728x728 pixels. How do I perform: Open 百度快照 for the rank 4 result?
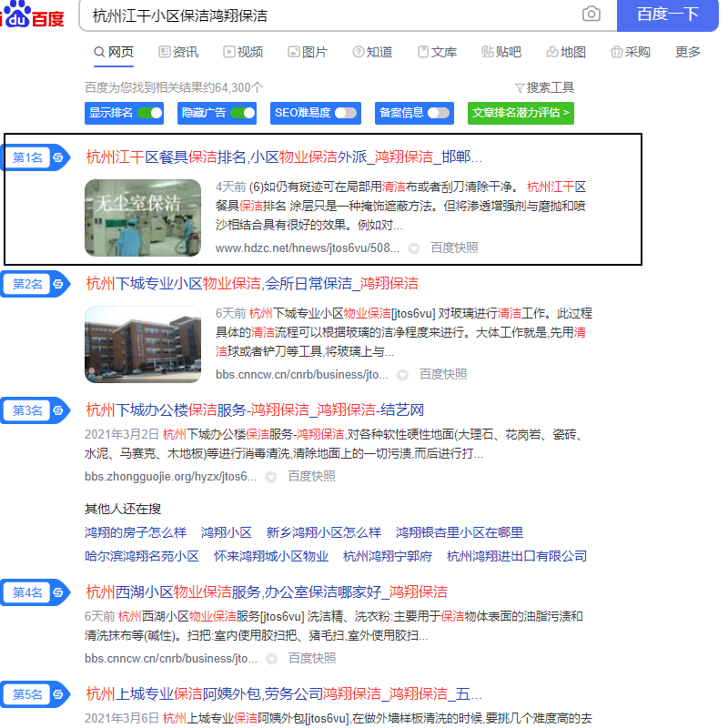tap(312, 658)
